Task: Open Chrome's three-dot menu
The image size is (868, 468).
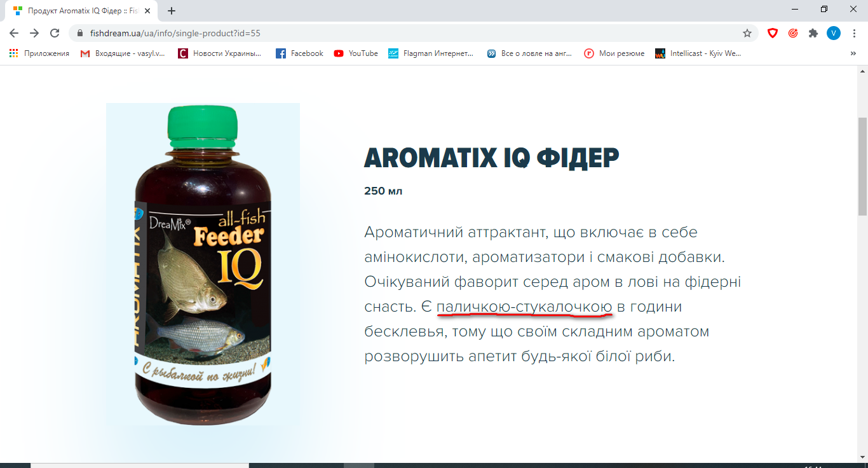Action: click(x=854, y=33)
